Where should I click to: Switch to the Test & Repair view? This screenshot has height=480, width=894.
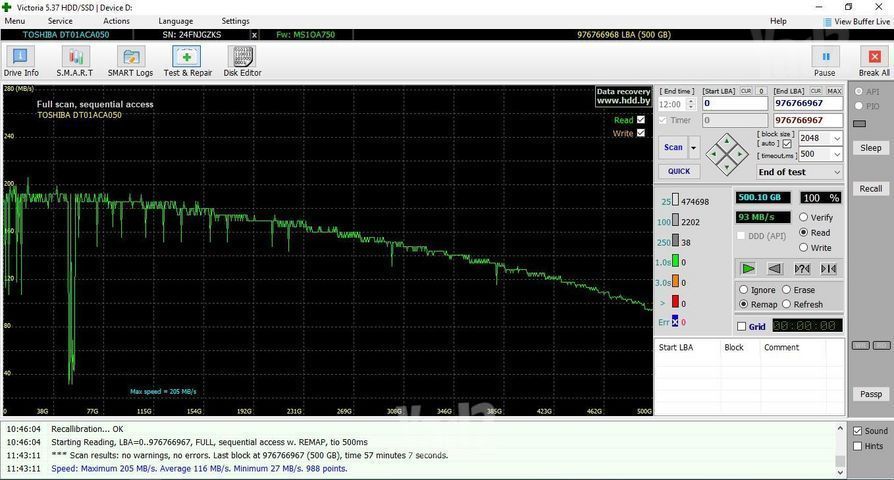tap(187, 62)
